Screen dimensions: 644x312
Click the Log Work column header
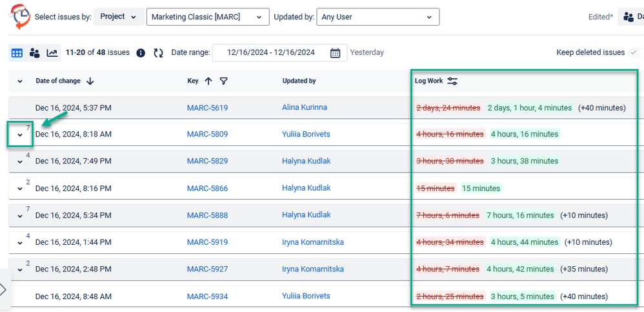tap(428, 81)
